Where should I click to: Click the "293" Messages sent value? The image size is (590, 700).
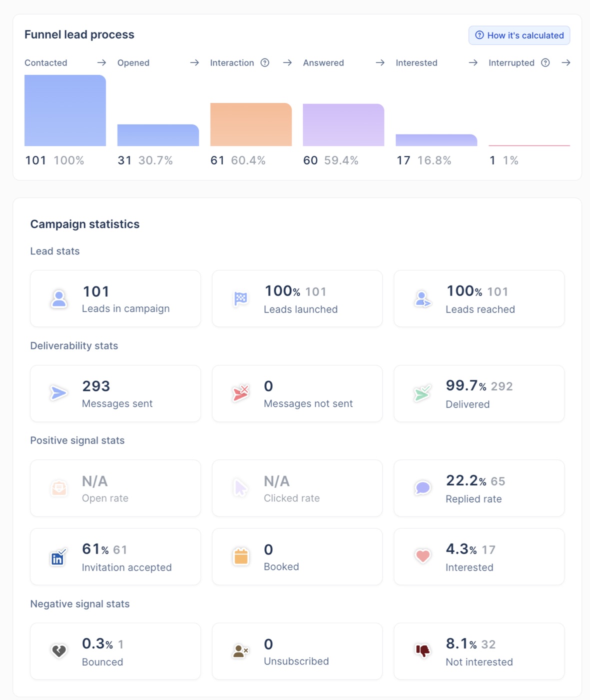point(96,386)
